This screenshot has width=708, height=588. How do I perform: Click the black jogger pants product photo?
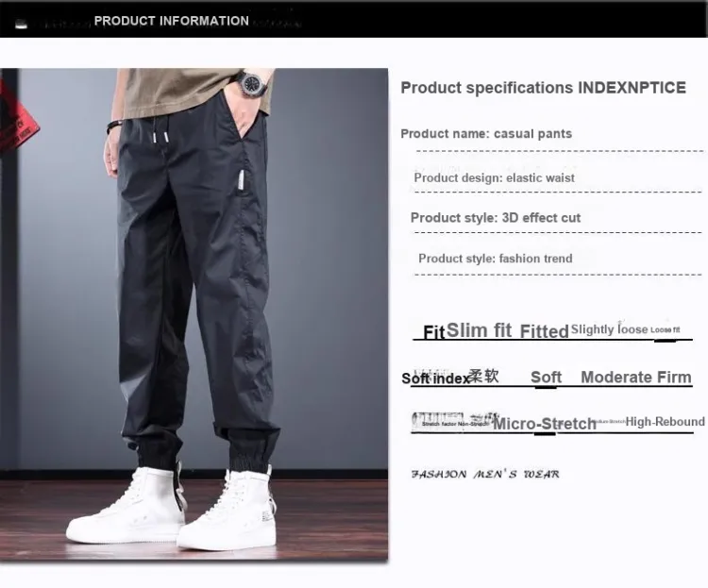pyautogui.click(x=194, y=314)
